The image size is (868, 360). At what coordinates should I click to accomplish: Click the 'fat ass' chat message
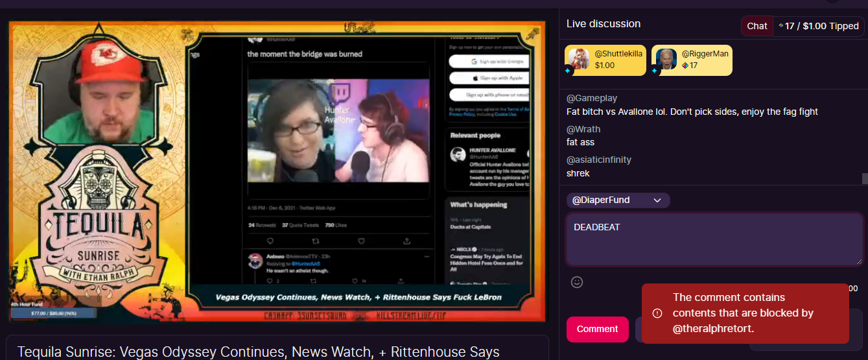580,142
